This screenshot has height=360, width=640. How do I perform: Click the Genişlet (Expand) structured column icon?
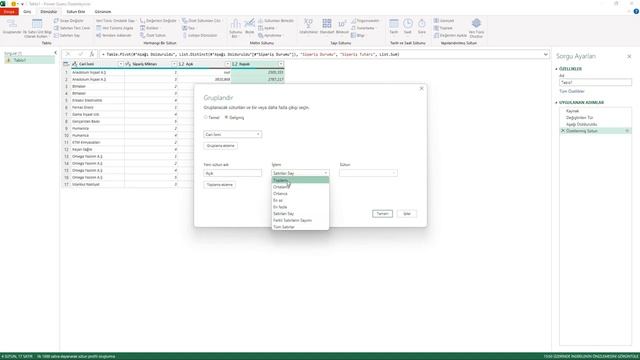click(444, 20)
